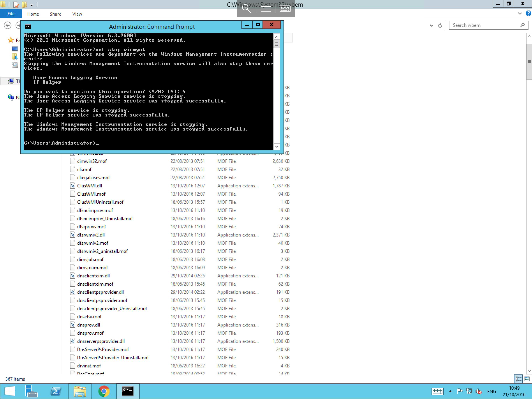Open the File menu in Explorer
The width and height of the screenshot is (532, 399).
[x=11, y=14]
